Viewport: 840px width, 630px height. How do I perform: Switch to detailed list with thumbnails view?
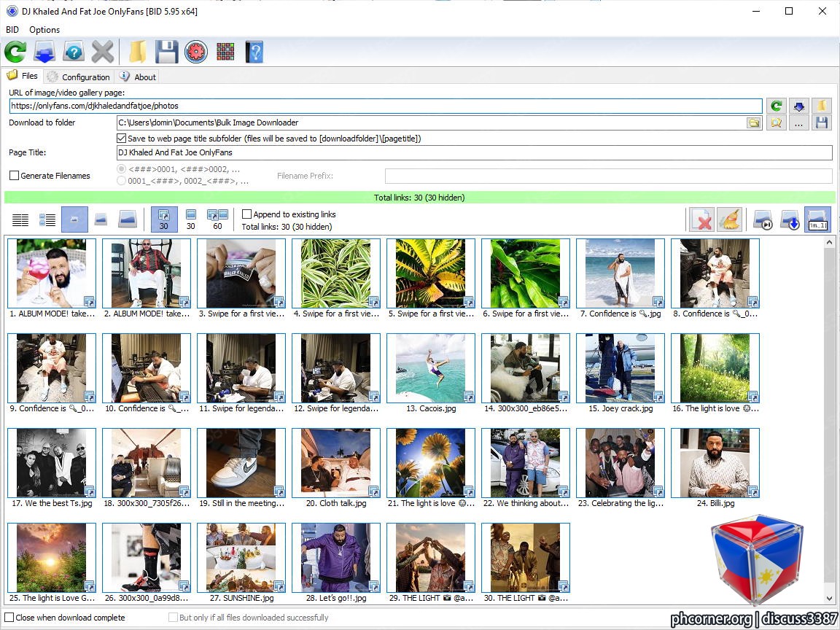(47, 219)
